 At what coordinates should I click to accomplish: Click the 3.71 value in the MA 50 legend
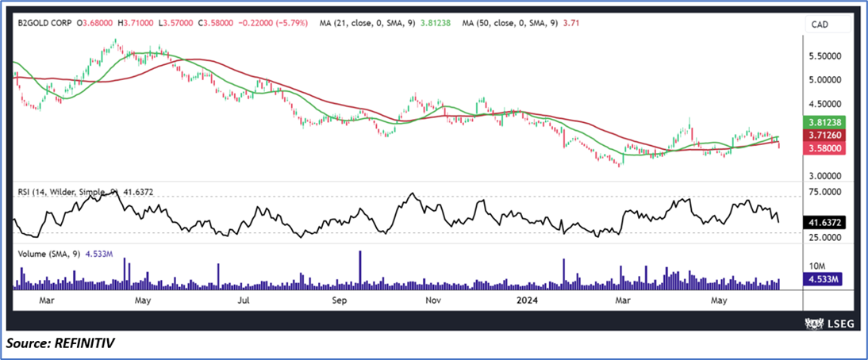(x=572, y=23)
